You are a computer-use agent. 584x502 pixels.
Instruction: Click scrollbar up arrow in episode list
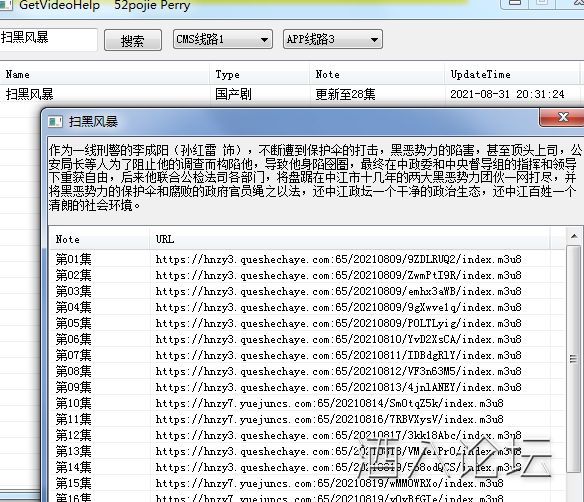click(574, 236)
